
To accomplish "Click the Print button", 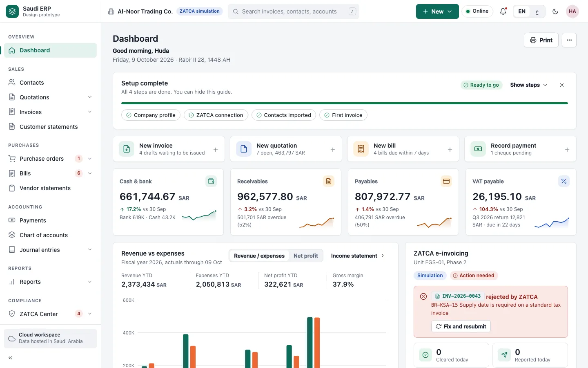I will click(x=541, y=40).
